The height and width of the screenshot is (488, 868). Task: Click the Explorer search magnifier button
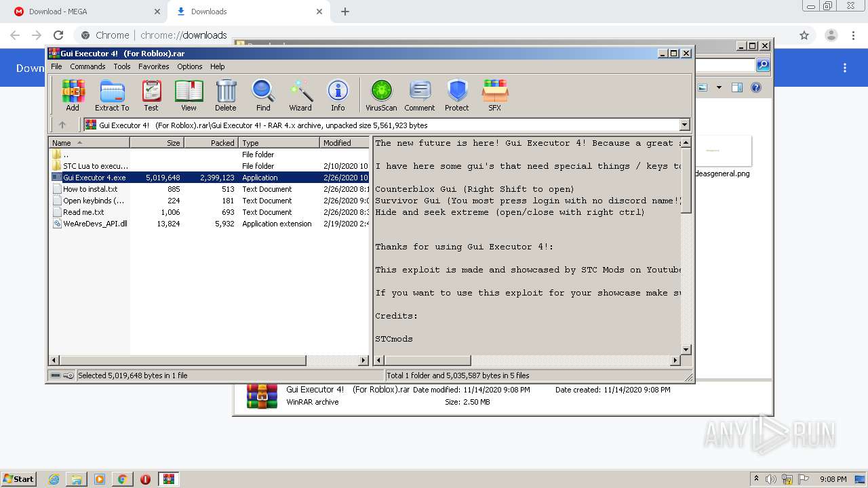point(763,65)
